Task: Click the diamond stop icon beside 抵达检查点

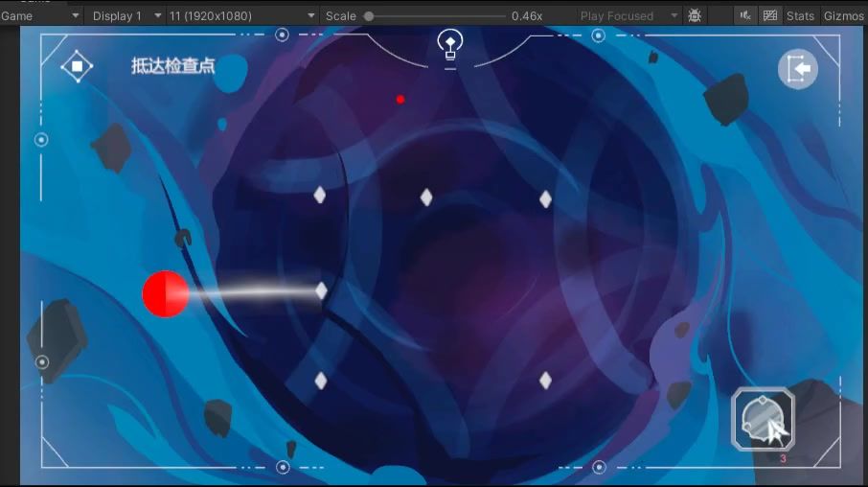Action: tap(77, 67)
